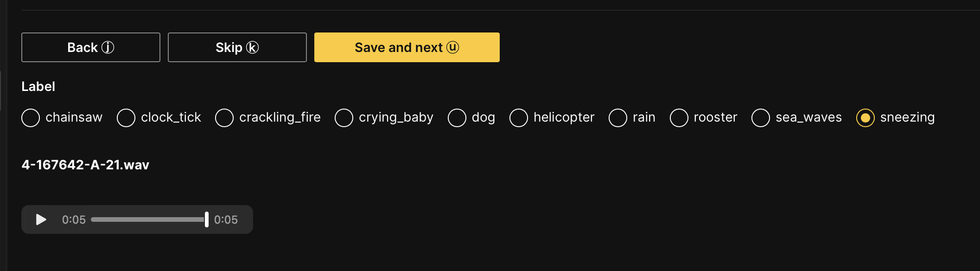Image resolution: width=980 pixels, height=271 pixels.
Task: Label this clip as dog
Action: tap(457, 117)
